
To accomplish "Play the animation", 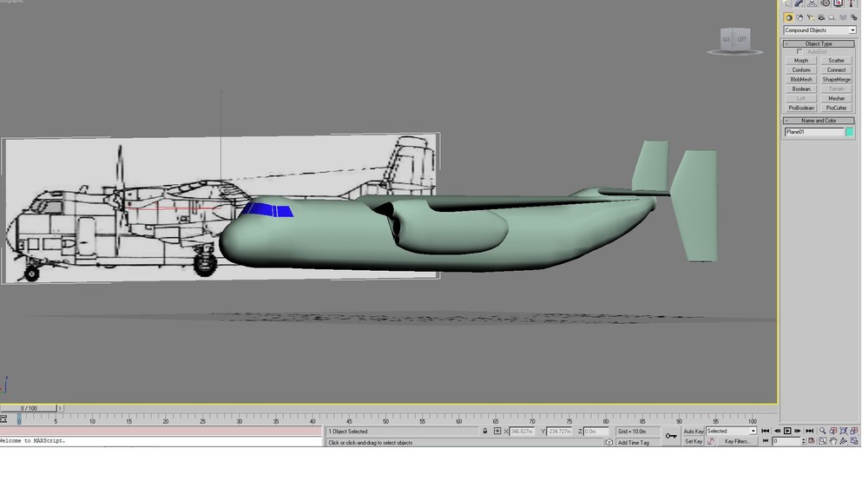I will click(787, 431).
